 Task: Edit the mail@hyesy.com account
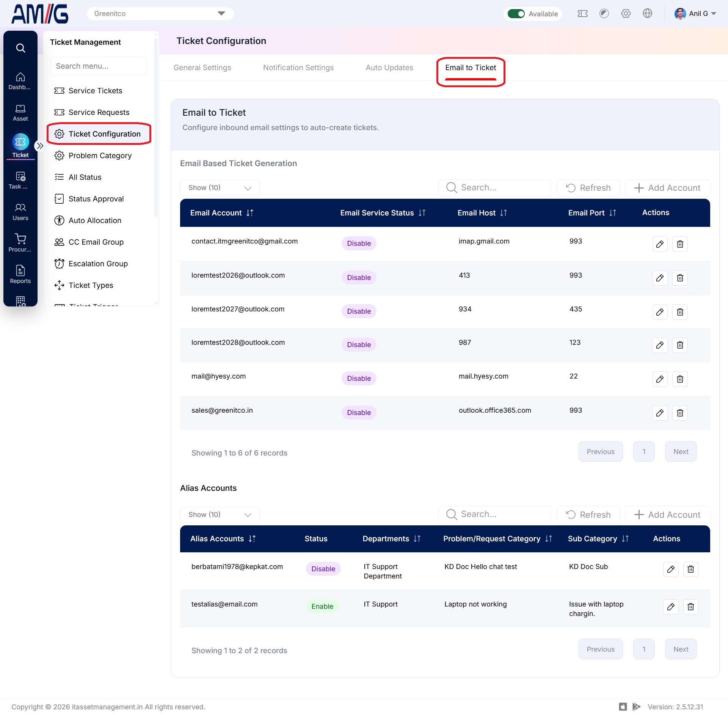point(660,379)
